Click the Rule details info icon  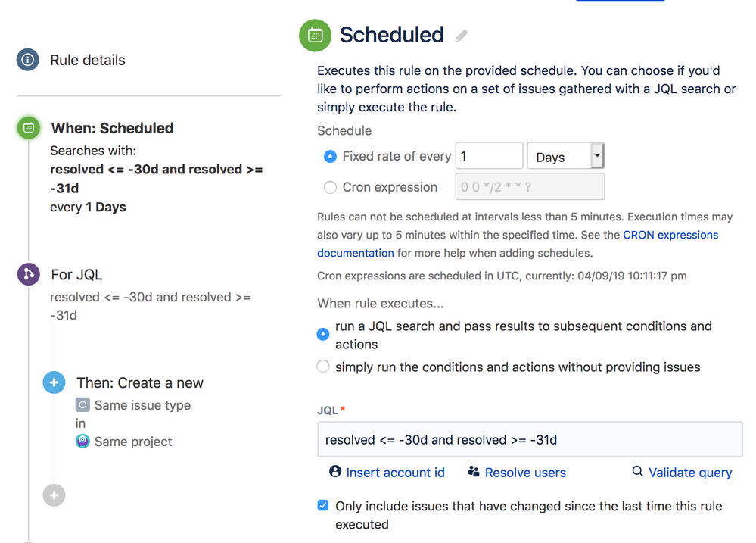(28, 60)
